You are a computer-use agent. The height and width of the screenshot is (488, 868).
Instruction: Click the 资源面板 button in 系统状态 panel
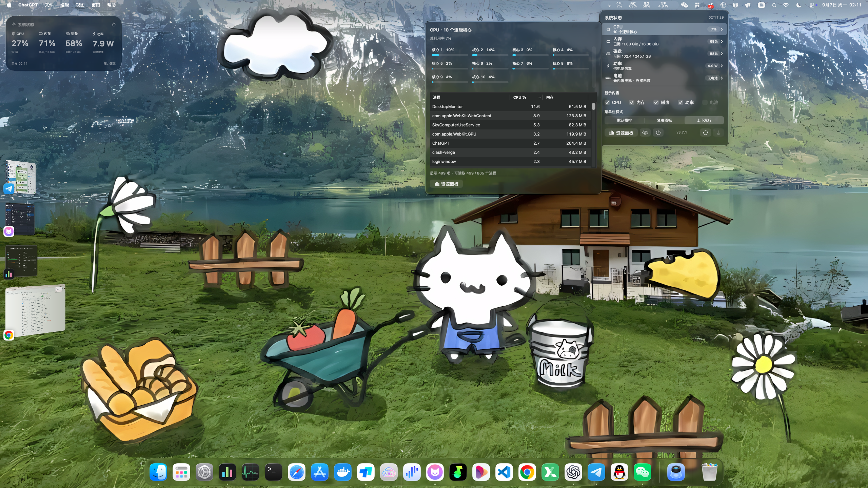[621, 133]
